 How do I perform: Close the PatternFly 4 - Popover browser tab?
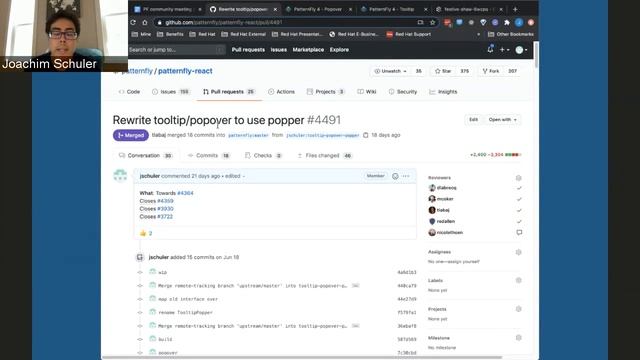click(350, 9)
